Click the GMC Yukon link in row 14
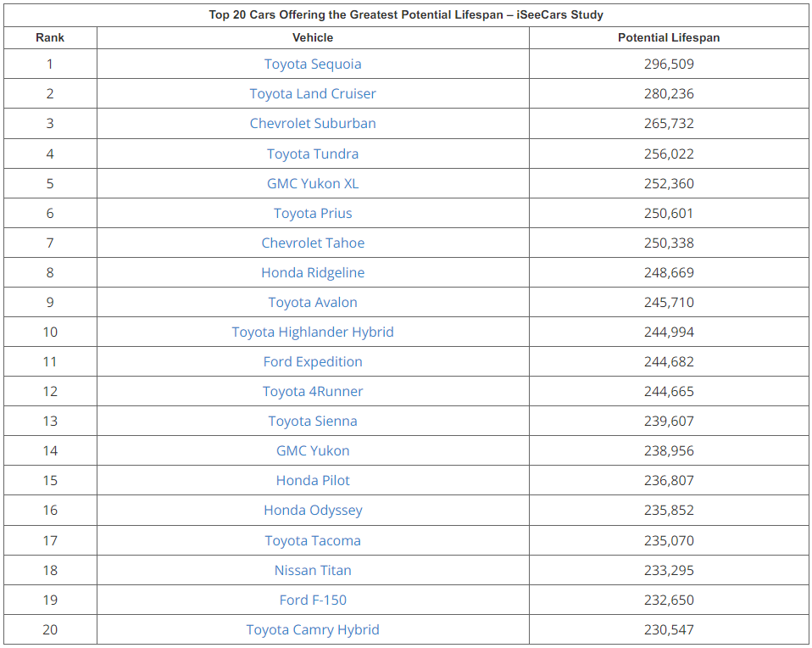This screenshot has width=812, height=648. pyautogui.click(x=313, y=450)
